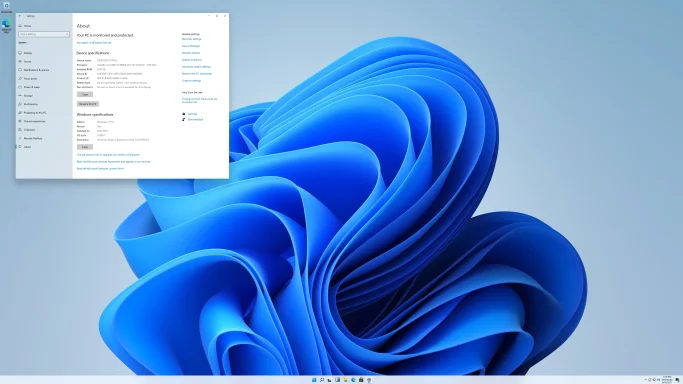683x384 pixels.
Task: Click the Rename this PC button
Action: [88, 104]
